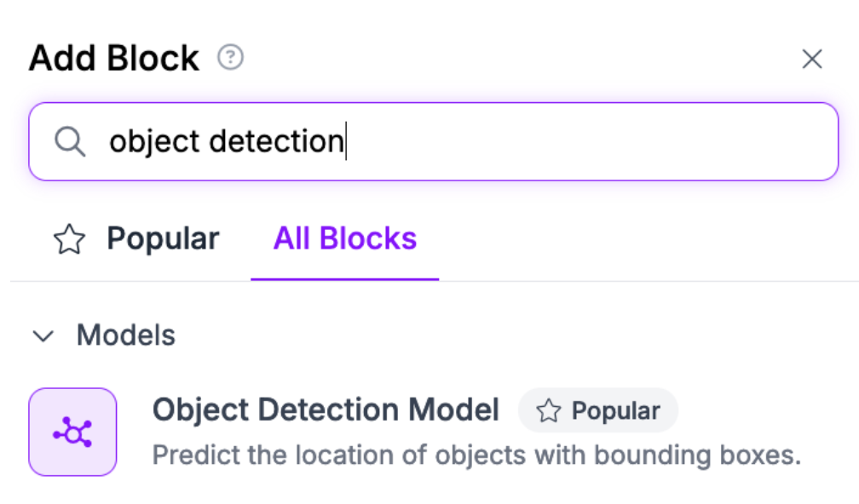The width and height of the screenshot is (859, 504).
Task: Place cursor after "detection" in search box
Action: (x=344, y=141)
